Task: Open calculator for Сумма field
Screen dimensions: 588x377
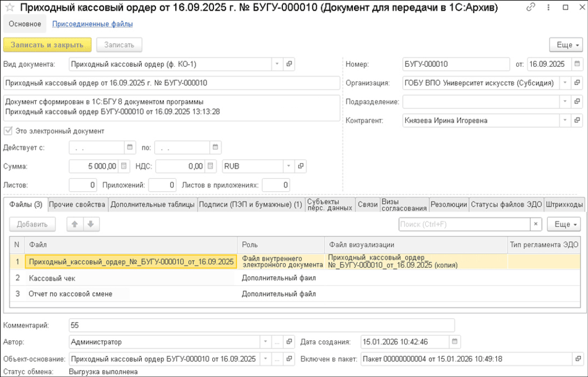Action: pos(124,166)
